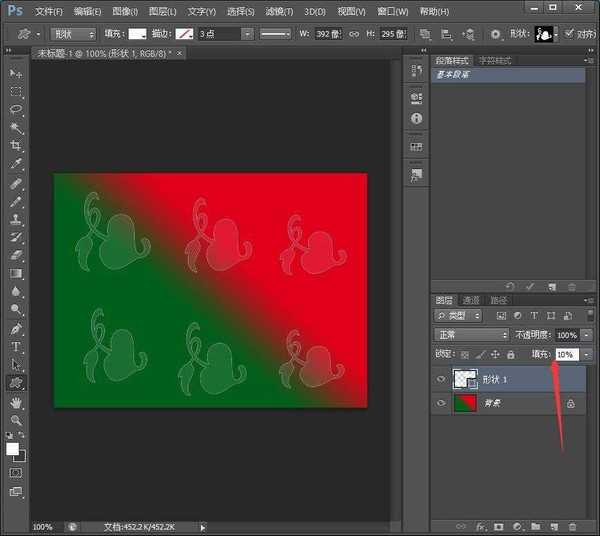Select the Zoom magnifier tool
The height and width of the screenshot is (536, 600).
[x=16, y=421]
